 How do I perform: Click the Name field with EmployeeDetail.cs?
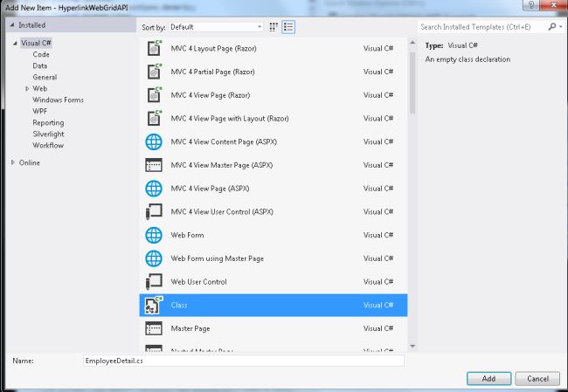point(244,361)
